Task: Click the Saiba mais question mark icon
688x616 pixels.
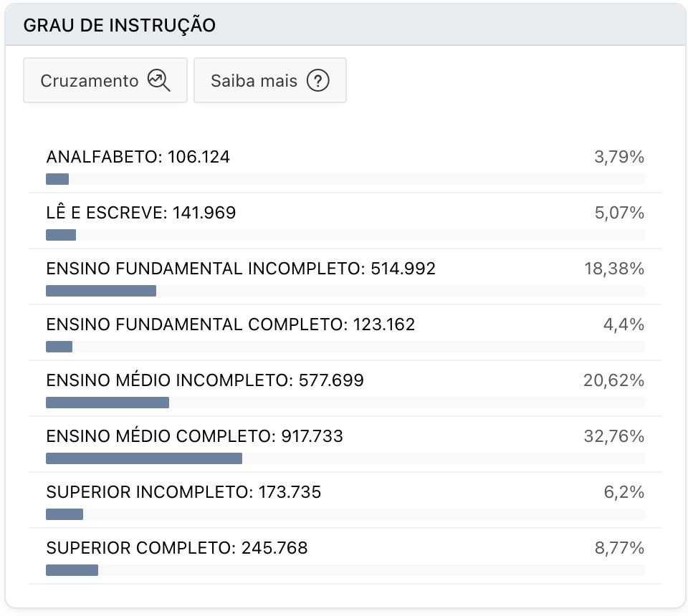Action: 317,81
